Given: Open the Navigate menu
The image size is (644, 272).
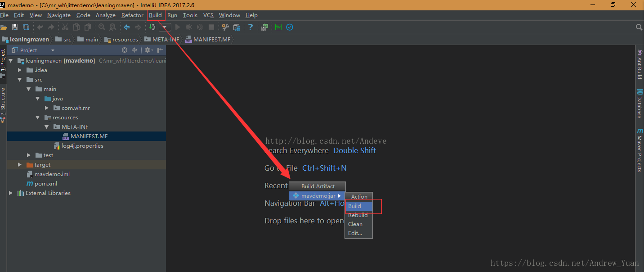Looking at the screenshot, I should 59,15.
